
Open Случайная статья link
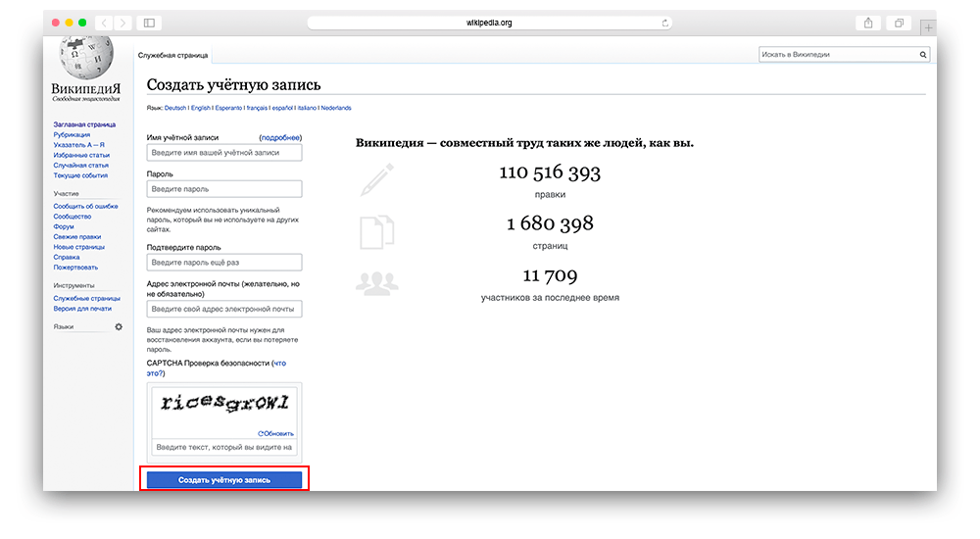coord(80,166)
